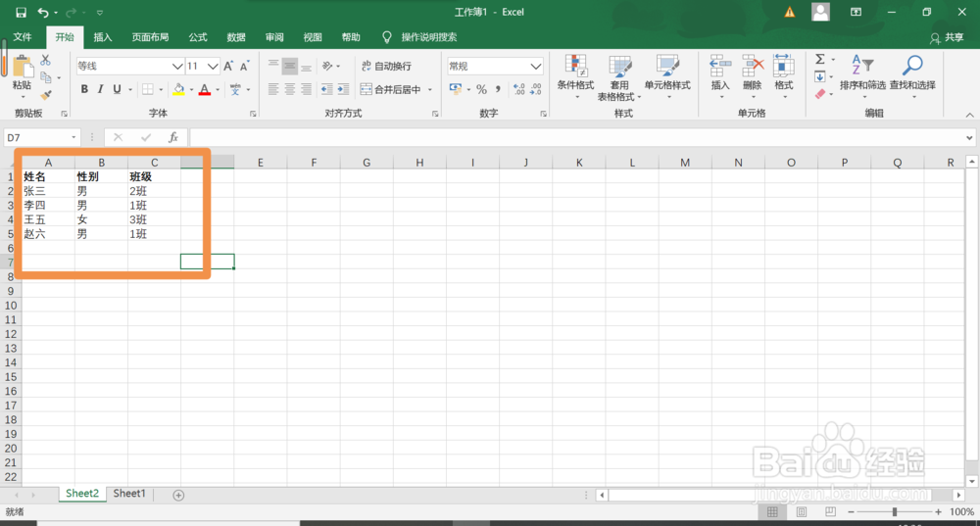Decrease decimal places
980x526 pixels.
[536, 89]
